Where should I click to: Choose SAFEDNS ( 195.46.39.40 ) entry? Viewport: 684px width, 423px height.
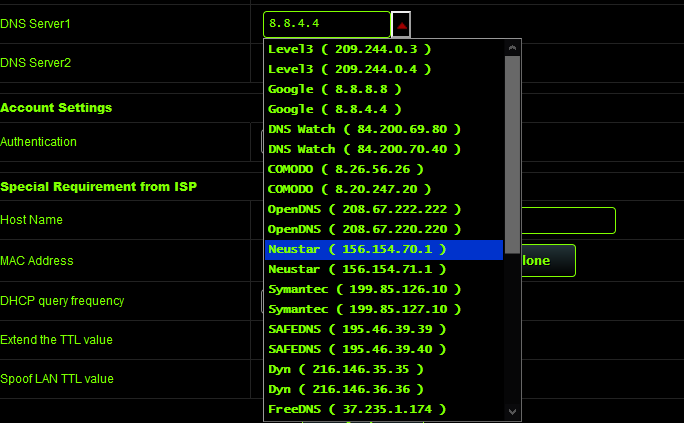[x=384, y=350]
